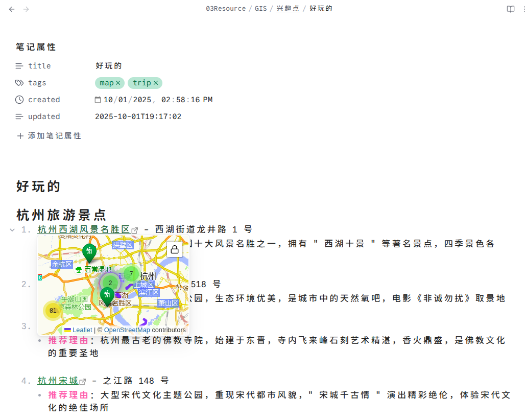This screenshot has height=420, width=525.
Task: Click the tags property icon
Action: 19,83
